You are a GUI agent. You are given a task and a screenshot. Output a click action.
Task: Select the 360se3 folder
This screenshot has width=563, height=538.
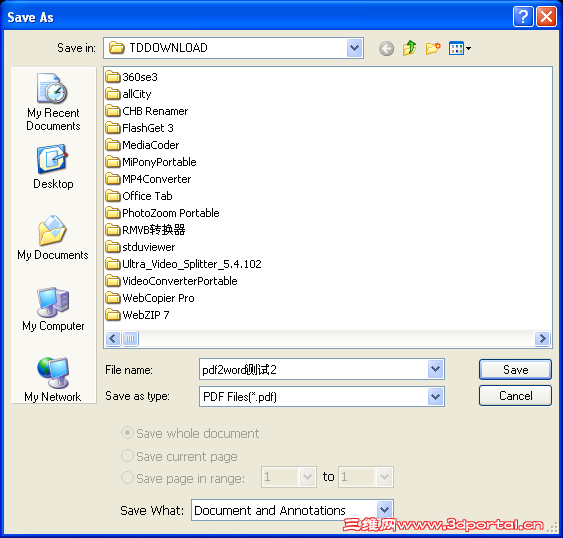[131, 77]
